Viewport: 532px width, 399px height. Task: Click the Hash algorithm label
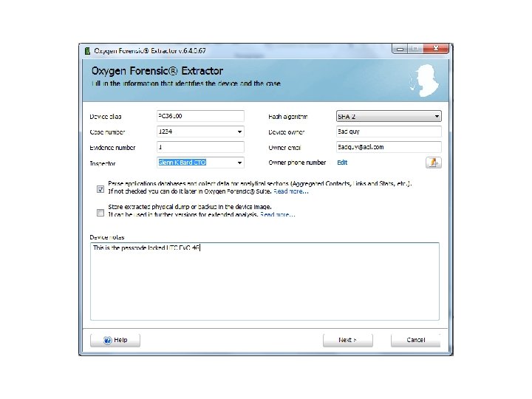(288, 117)
